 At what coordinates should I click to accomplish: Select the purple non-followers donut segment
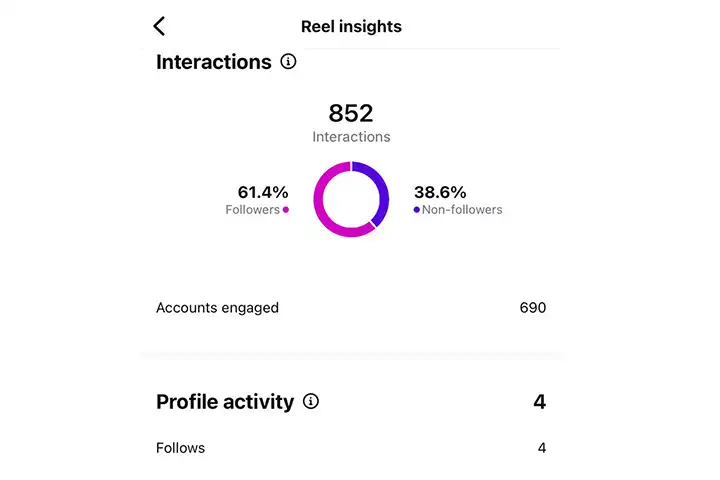point(381,190)
